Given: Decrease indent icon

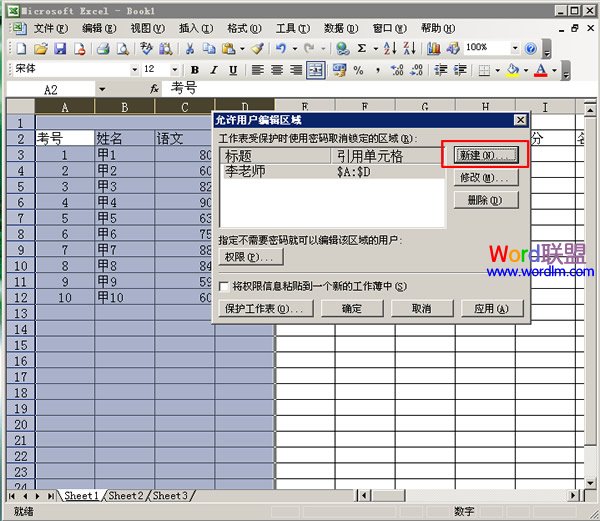Looking at the screenshot, I should click(440, 70).
